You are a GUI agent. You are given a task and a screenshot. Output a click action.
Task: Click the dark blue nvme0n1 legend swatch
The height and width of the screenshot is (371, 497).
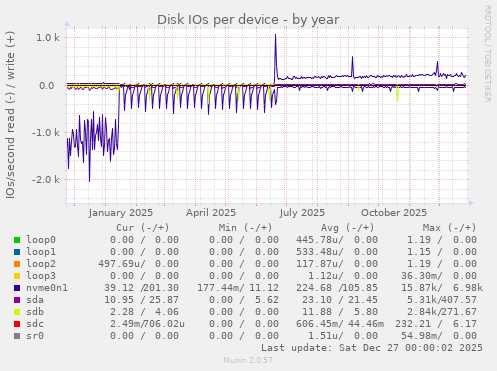(17, 288)
